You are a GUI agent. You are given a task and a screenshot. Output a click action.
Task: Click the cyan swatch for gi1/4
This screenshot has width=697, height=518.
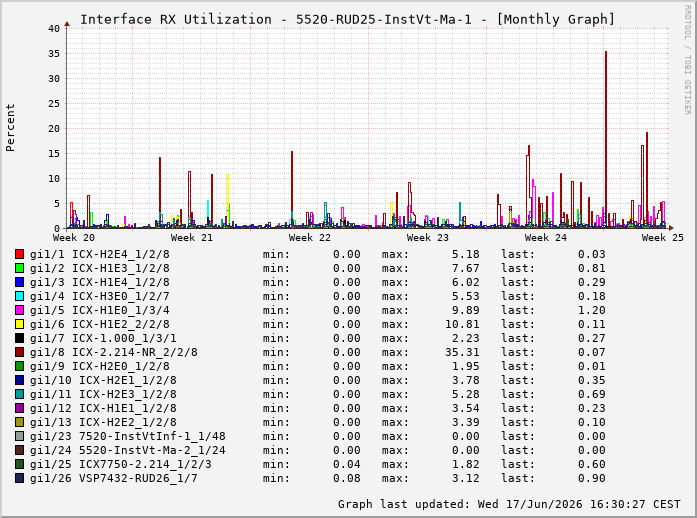19,296
